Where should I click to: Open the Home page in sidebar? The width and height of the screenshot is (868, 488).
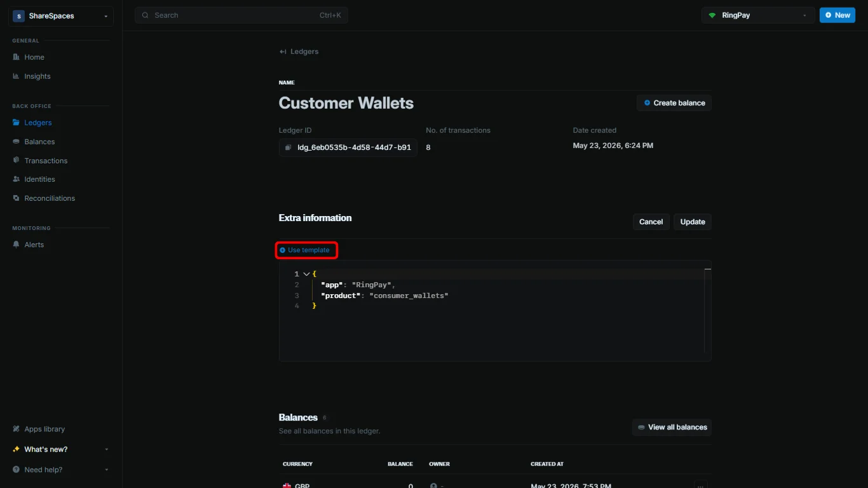pos(34,57)
